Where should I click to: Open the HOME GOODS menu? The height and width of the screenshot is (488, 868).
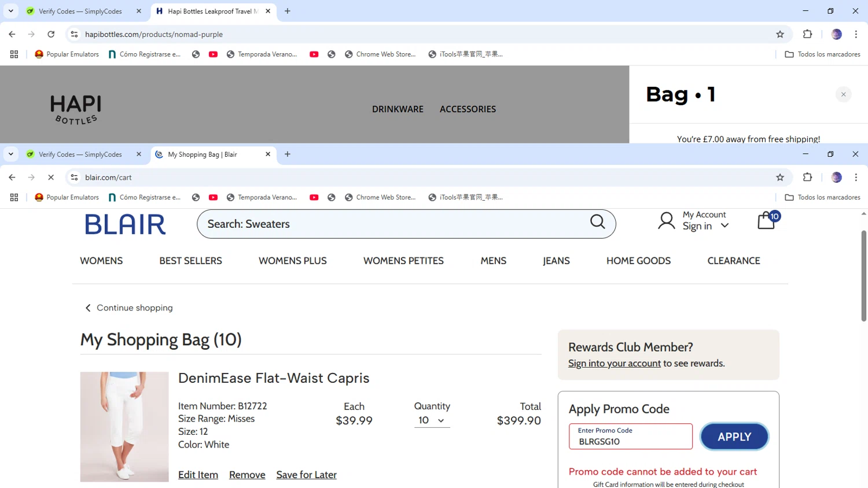coord(638,261)
